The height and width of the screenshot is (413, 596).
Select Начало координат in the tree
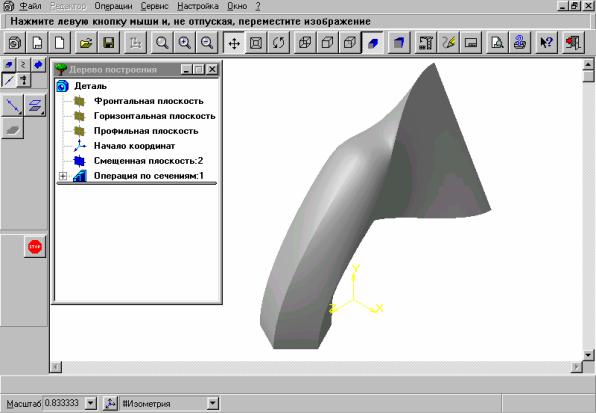(134, 146)
